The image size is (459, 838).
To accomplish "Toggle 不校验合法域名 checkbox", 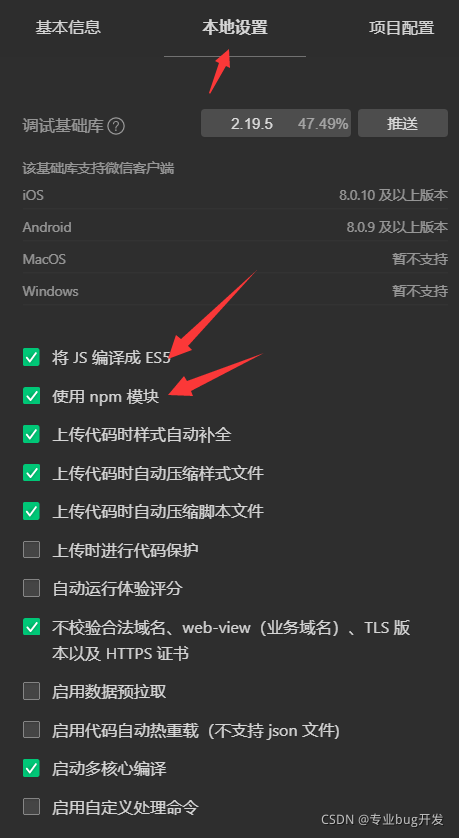I will tap(32, 627).
